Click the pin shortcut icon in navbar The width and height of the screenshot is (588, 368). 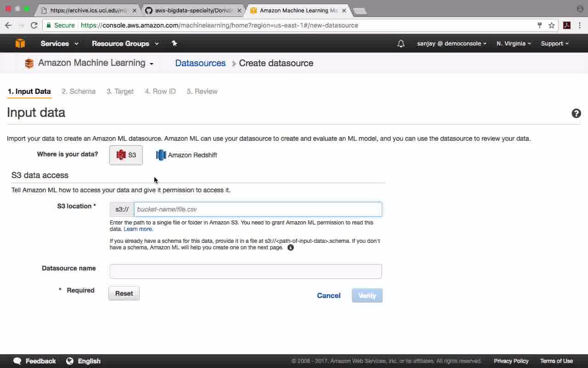coord(174,43)
